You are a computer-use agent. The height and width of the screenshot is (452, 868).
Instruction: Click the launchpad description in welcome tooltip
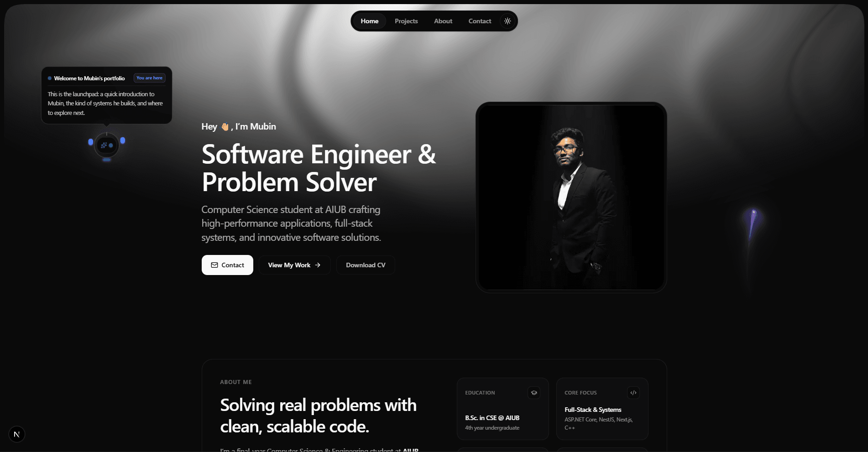(x=105, y=104)
